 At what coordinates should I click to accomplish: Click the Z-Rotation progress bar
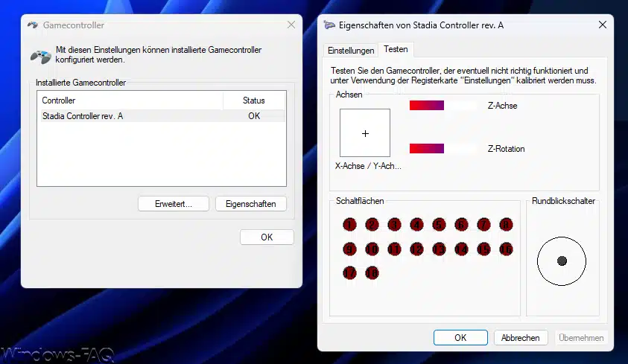[443, 148]
